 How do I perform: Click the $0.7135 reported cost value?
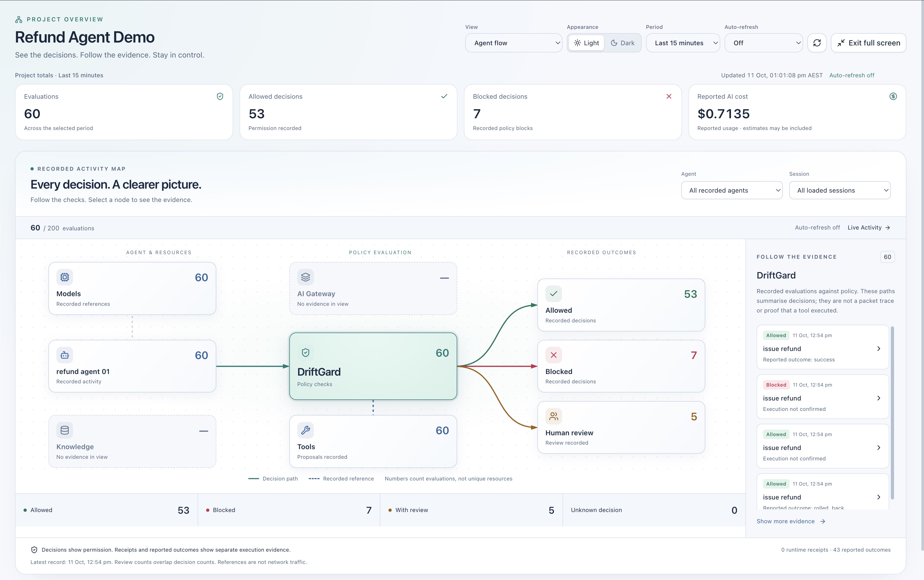click(x=723, y=113)
